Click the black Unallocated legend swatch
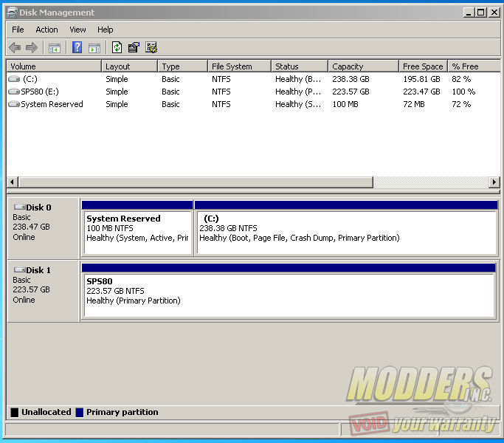 coord(15,413)
